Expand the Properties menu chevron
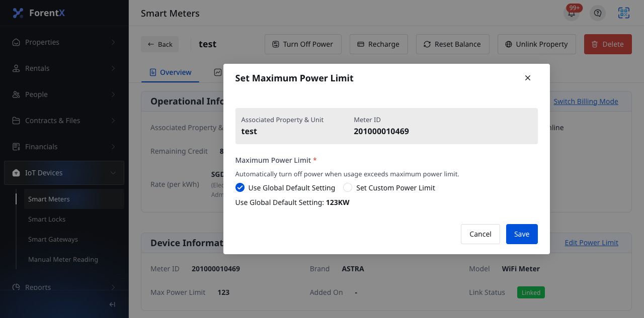The image size is (644, 318). 113,42
